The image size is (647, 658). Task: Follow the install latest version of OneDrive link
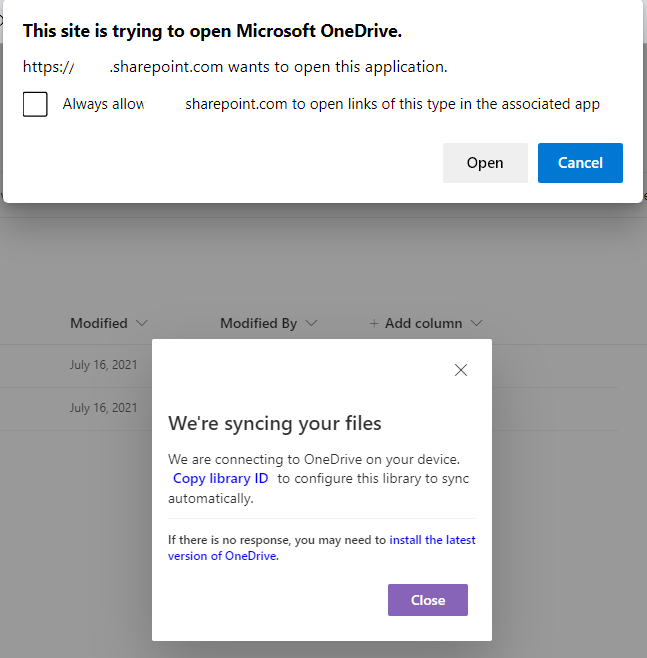pos(432,540)
